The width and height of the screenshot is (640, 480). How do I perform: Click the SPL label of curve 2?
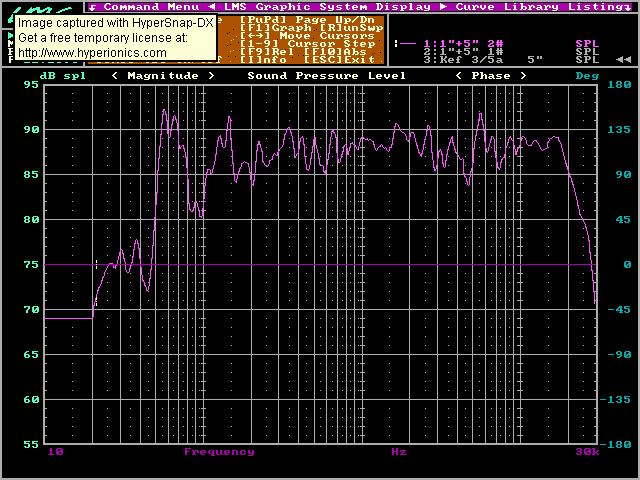587,52
